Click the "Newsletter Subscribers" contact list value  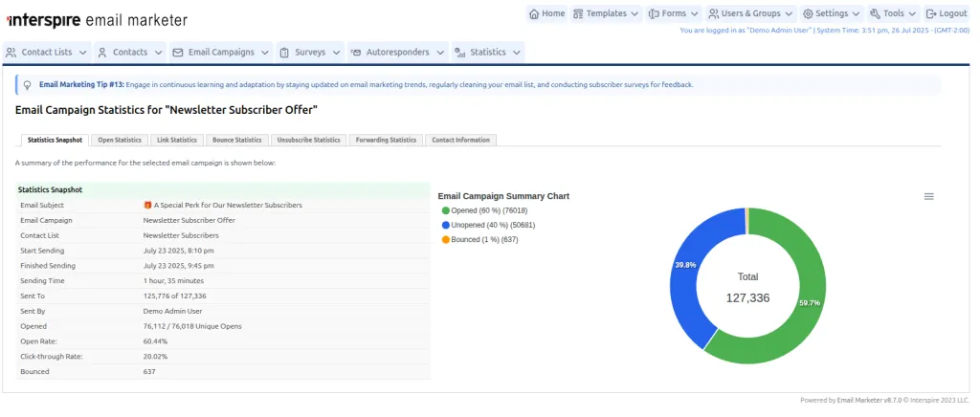tap(181, 236)
